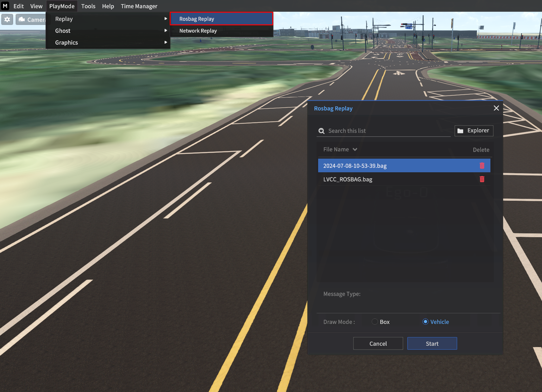Screen dimensions: 542x392
Task: Expand the Ghost submenu
Action: point(108,31)
